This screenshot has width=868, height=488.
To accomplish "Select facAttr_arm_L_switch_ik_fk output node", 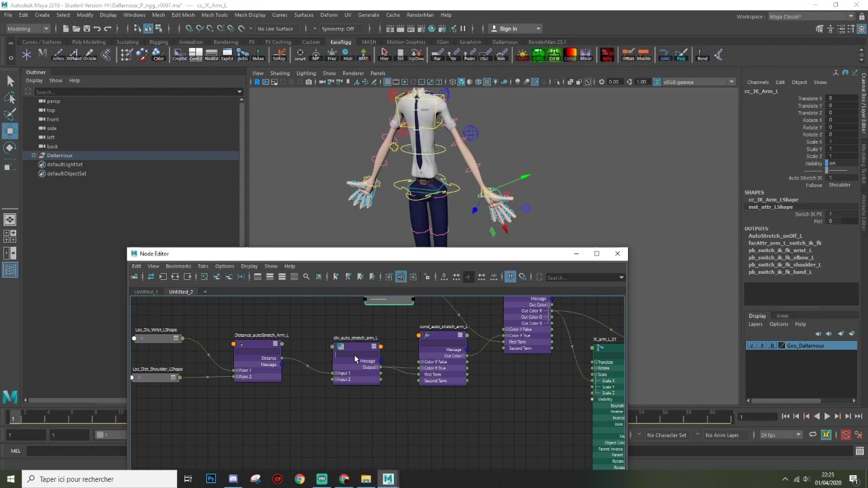I will pyautogui.click(x=785, y=243).
